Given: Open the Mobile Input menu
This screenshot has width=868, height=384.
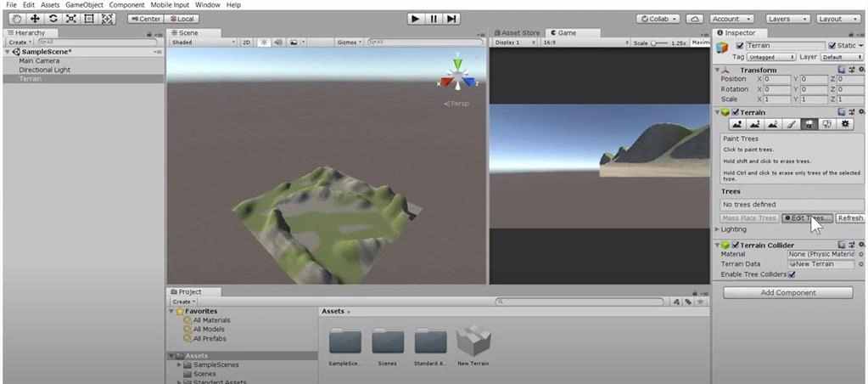Looking at the screenshot, I should click(x=171, y=4).
